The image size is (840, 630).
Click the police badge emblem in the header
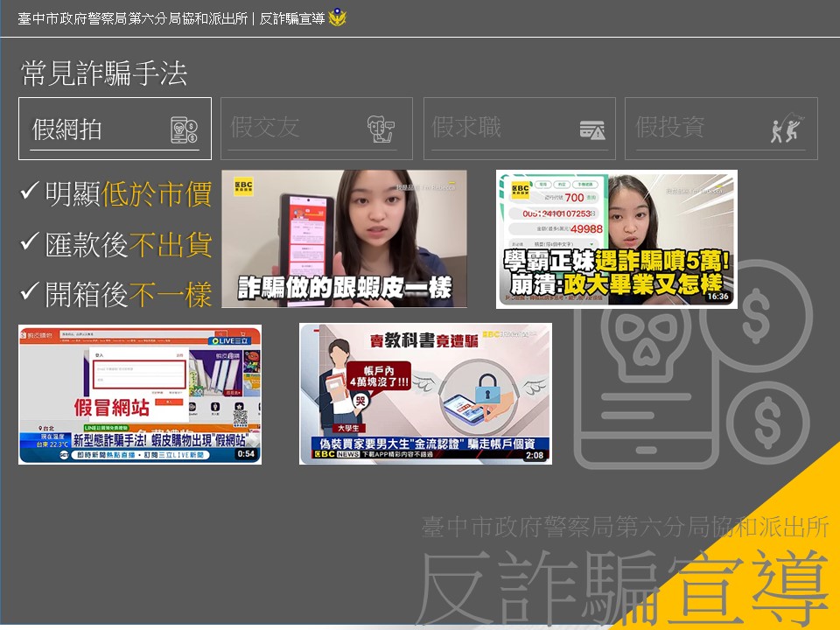[338, 17]
